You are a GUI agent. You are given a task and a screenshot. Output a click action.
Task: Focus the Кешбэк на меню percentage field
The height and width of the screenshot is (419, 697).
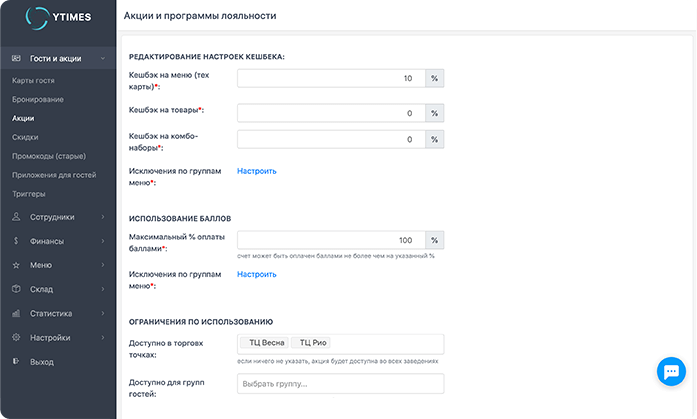pos(331,78)
